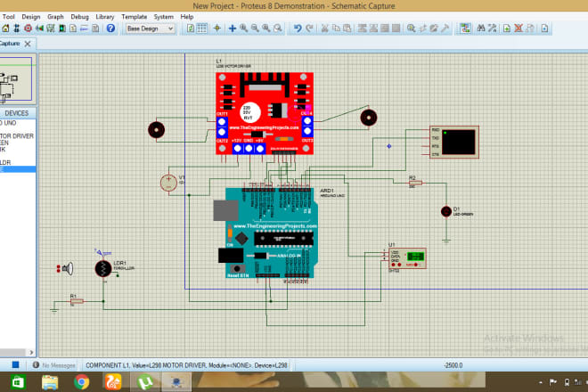
Task: Click the Redo arrow icon
Action: pyautogui.click(x=309, y=29)
